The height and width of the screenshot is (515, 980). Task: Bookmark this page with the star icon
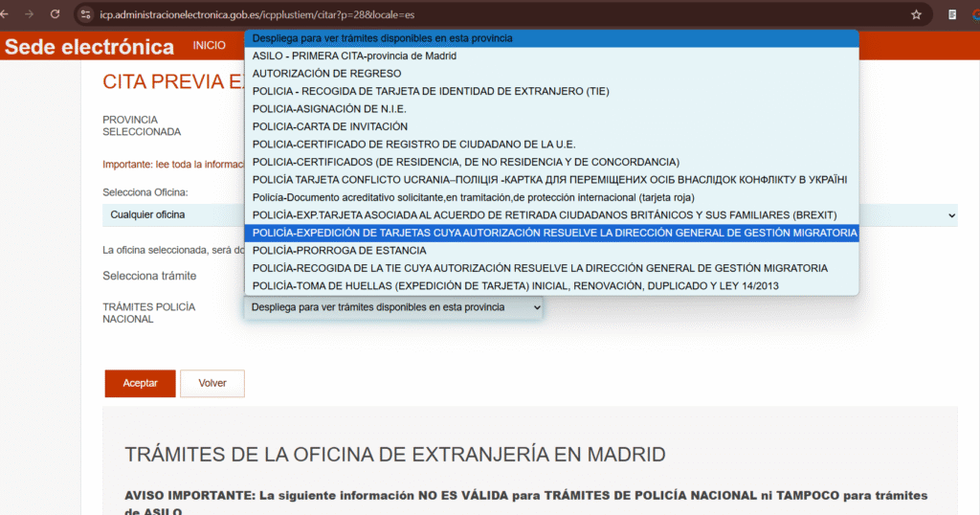click(x=916, y=15)
